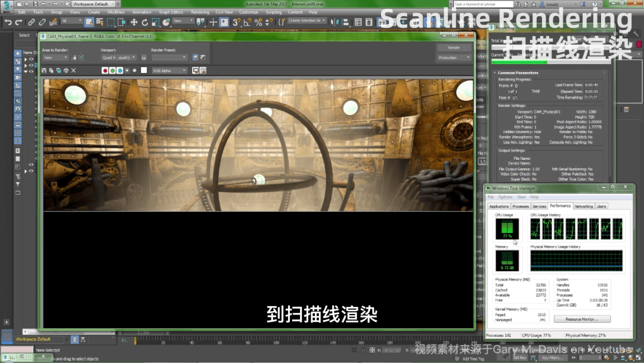Toggle the blue channel button

click(x=119, y=70)
